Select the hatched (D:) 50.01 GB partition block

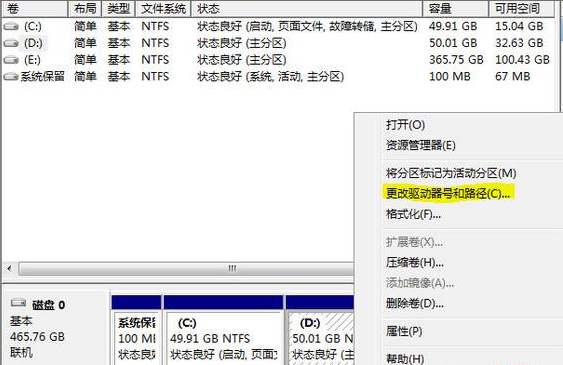pyautogui.click(x=320, y=329)
